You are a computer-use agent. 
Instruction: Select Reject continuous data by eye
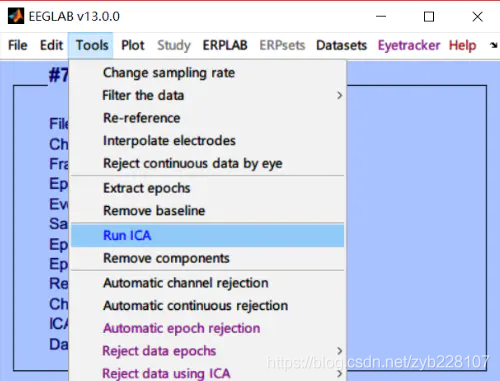(207, 163)
